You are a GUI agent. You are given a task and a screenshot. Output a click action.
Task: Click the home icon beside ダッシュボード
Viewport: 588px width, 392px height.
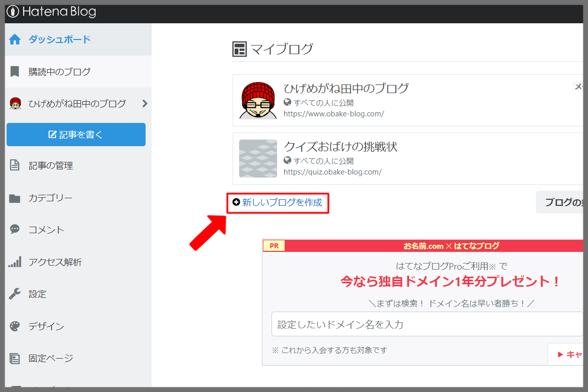tap(15, 39)
